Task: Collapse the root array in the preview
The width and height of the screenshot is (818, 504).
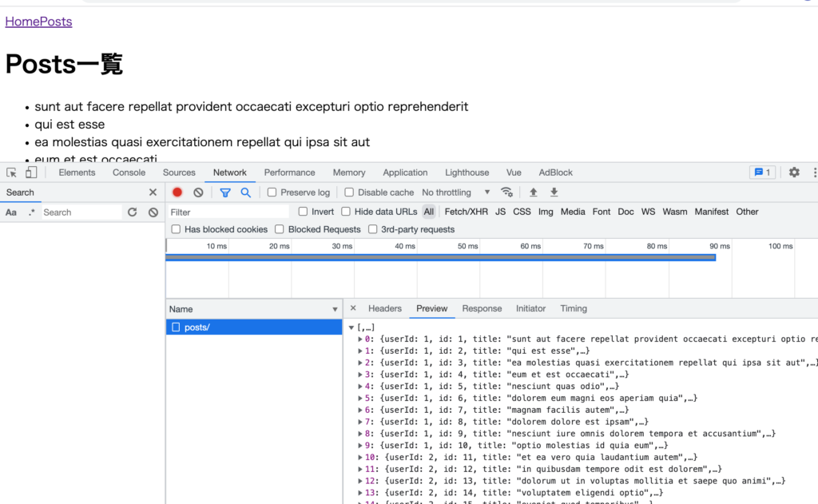Action: pos(351,327)
